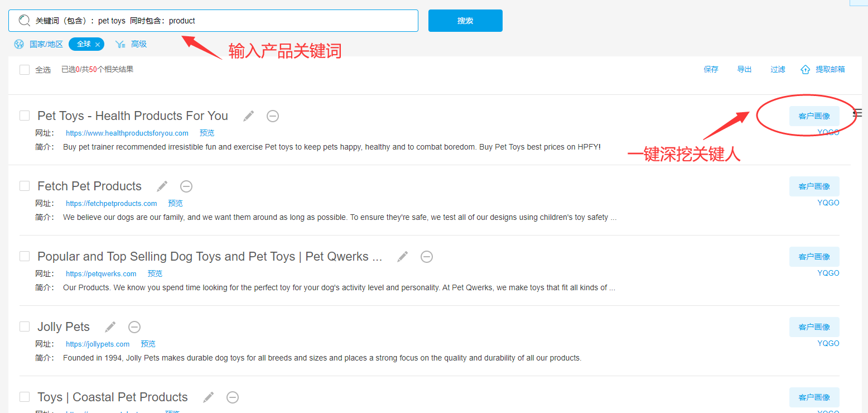868x413 pixels.
Task: Open healthproductsforyou.com link
Action: tap(127, 133)
